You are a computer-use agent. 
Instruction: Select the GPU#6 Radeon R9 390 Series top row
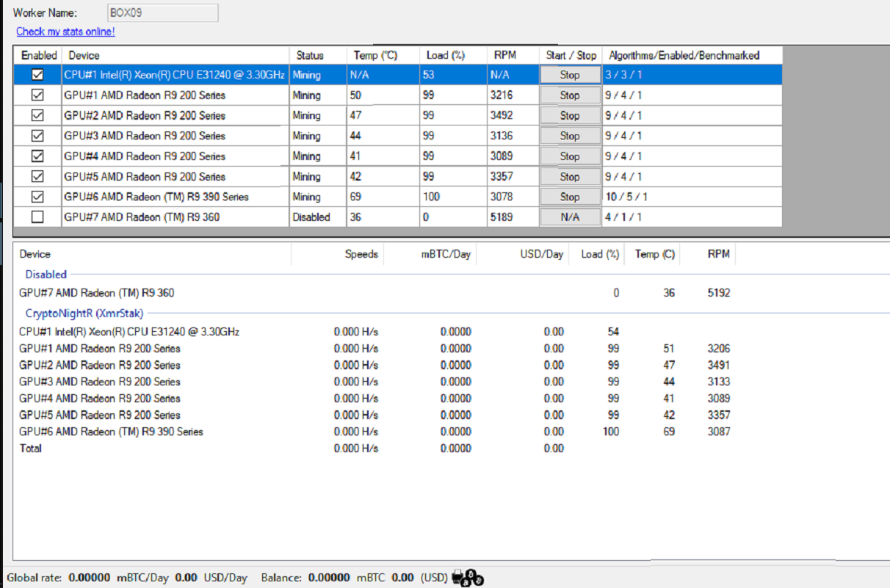[398, 197]
